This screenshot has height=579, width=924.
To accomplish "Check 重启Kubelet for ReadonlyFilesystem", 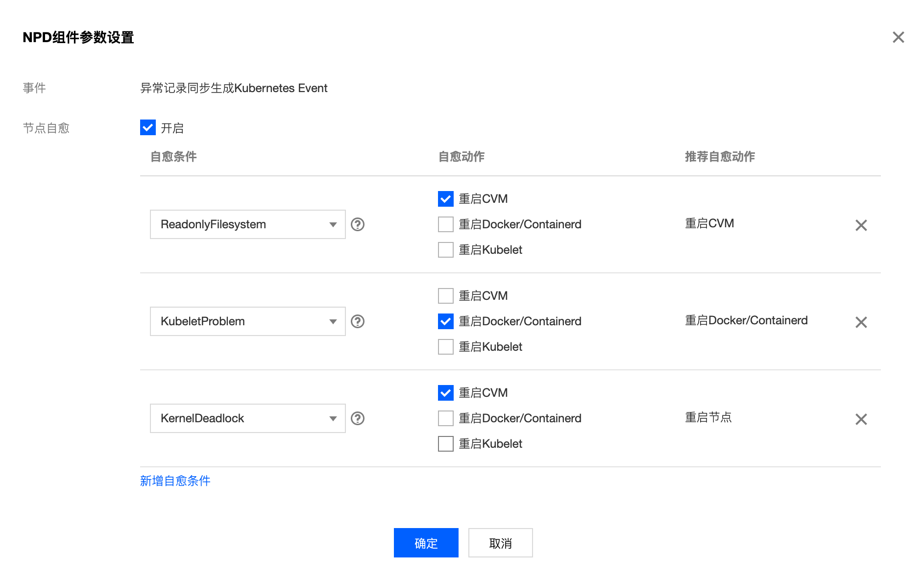I will 445,250.
